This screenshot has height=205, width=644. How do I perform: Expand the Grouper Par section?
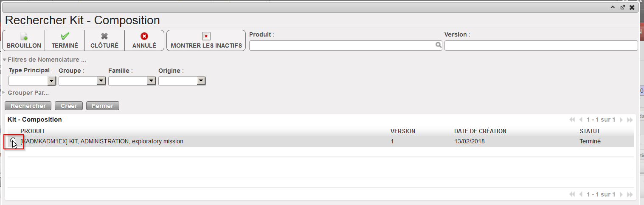[x=28, y=92]
